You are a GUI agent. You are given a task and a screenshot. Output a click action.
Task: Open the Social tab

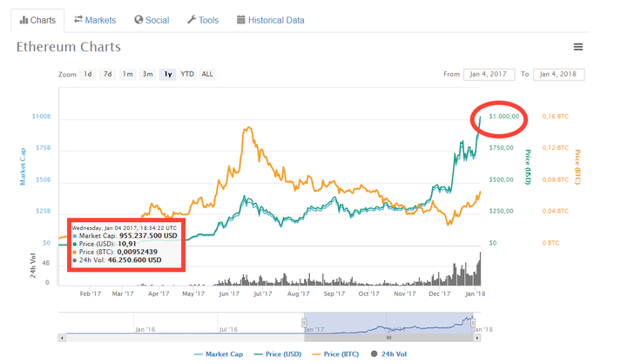coord(152,20)
